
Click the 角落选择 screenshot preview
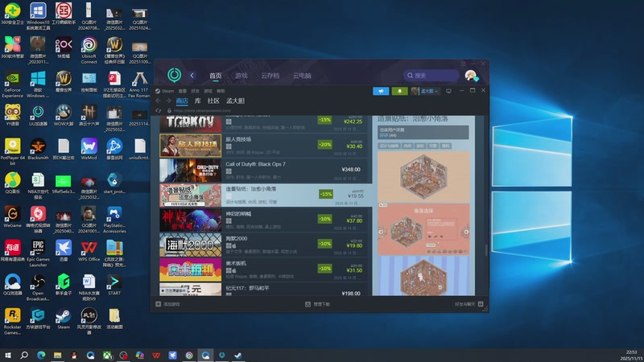tap(423, 229)
